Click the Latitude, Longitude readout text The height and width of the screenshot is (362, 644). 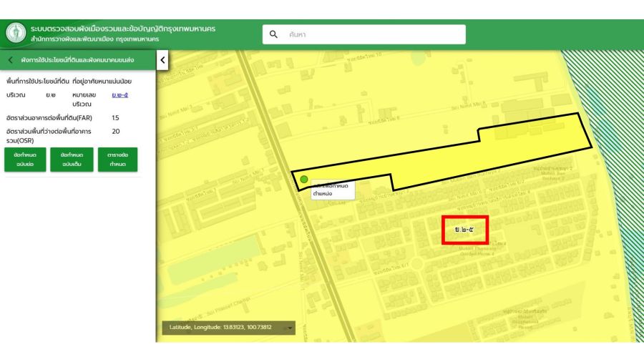220,328
